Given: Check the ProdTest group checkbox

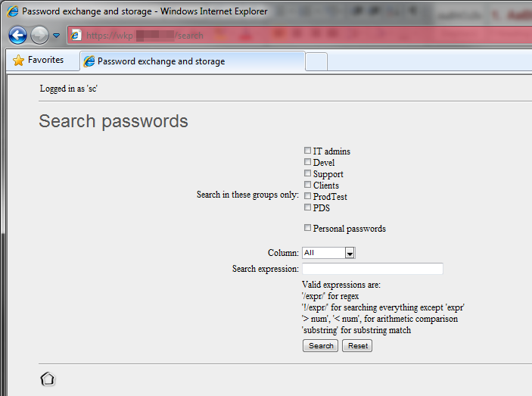Looking at the screenshot, I should click(307, 196).
